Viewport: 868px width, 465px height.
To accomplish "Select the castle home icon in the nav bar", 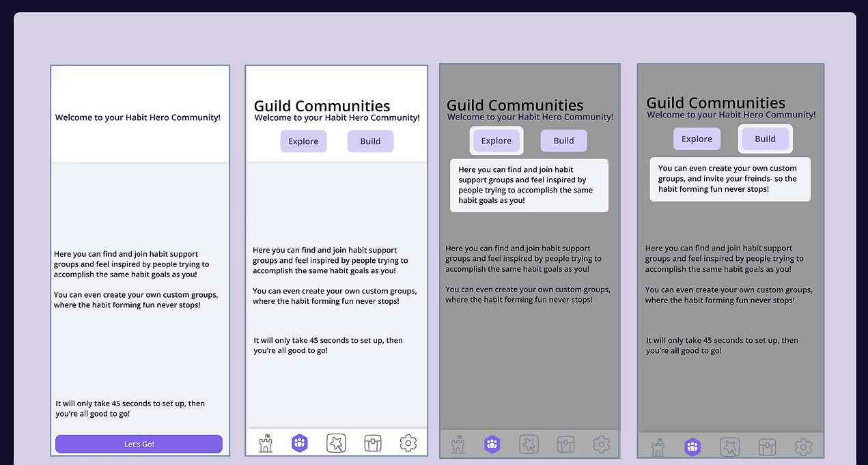I will [266, 443].
